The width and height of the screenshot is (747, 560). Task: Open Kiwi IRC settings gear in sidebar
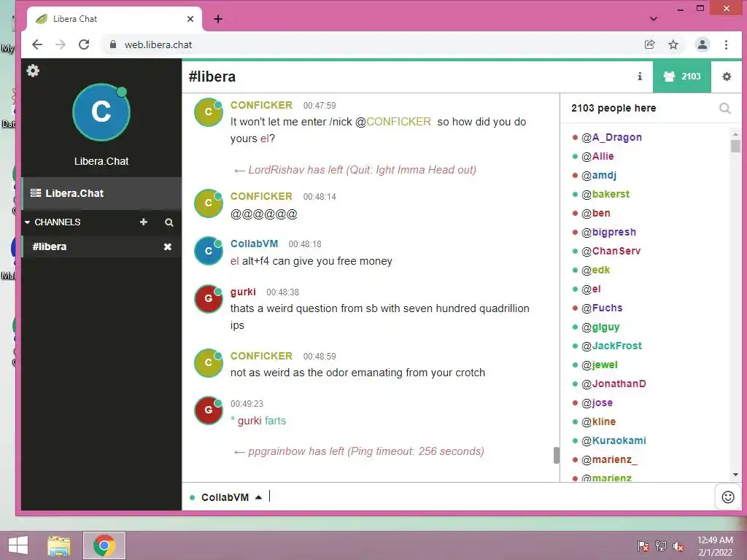[33, 71]
